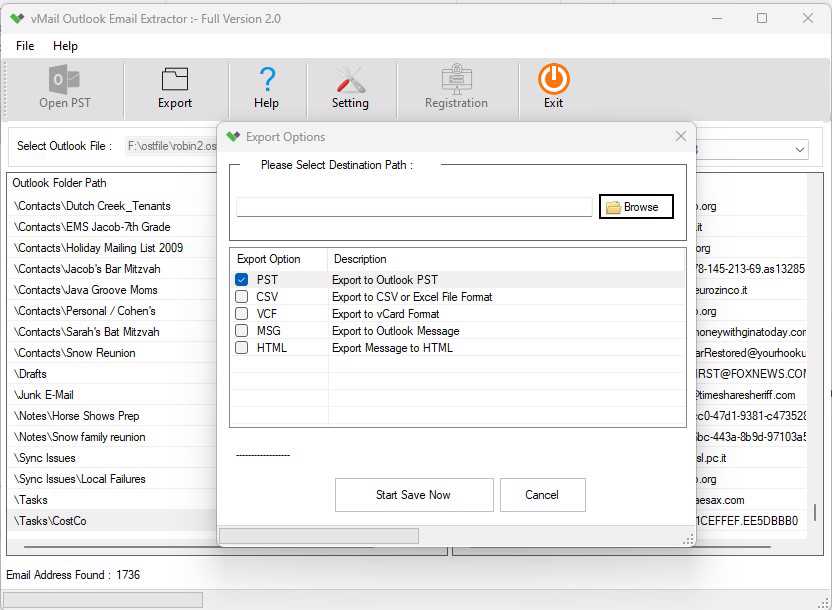Select \Contacts\Java Groove Moms row

(x=112, y=290)
